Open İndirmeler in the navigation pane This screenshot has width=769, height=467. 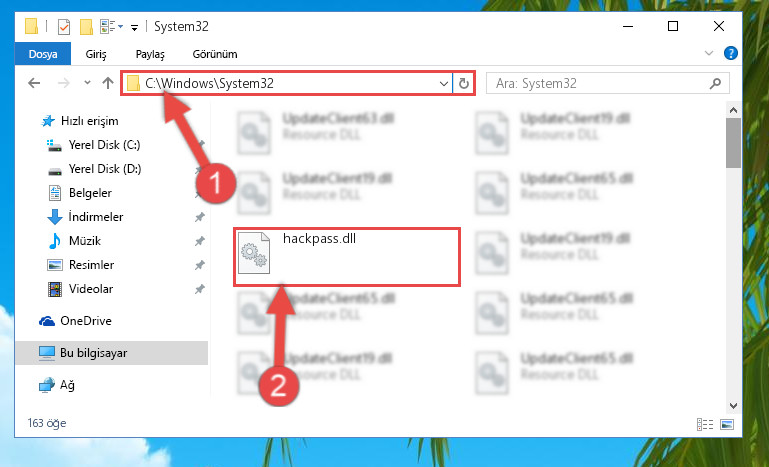(96, 217)
